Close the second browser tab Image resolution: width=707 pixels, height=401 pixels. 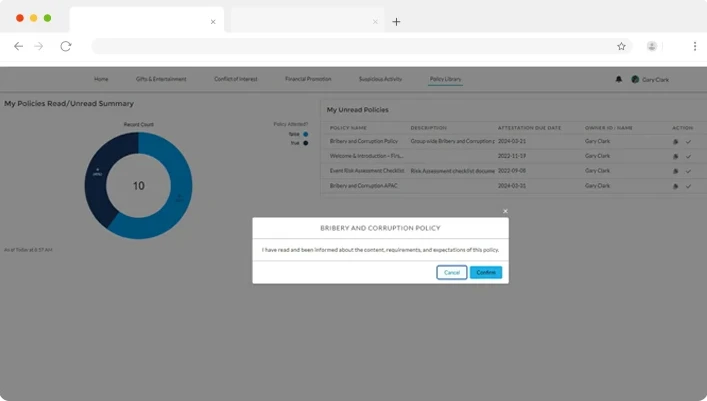click(375, 22)
